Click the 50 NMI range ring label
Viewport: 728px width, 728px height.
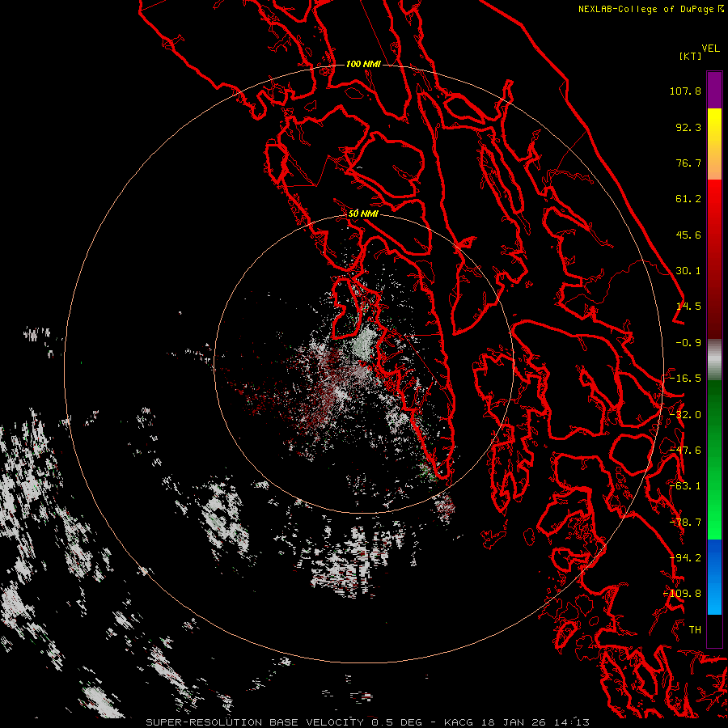[x=363, y=214]
